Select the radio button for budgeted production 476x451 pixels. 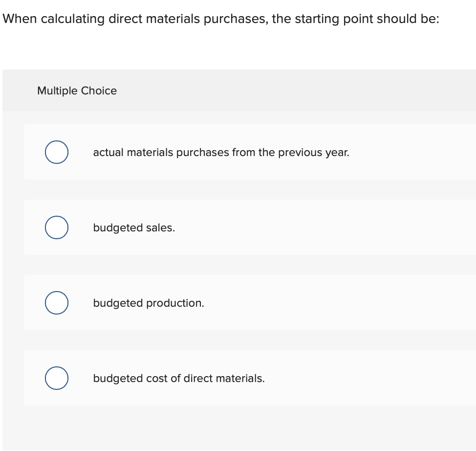(x=57, y=303)
